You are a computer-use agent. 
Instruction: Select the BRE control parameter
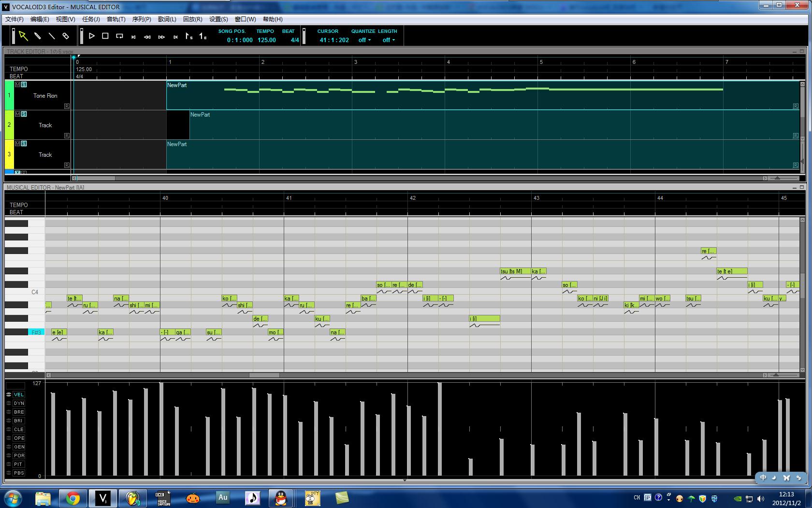(19, 412)
